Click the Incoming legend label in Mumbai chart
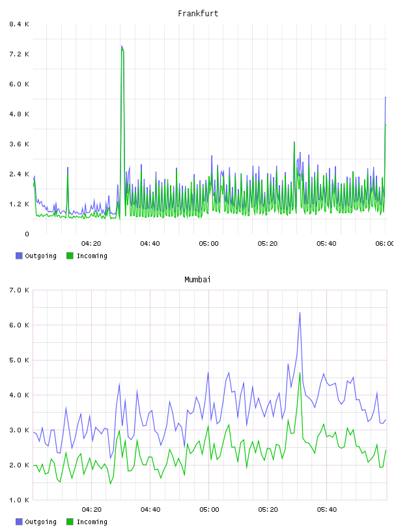 92,522
